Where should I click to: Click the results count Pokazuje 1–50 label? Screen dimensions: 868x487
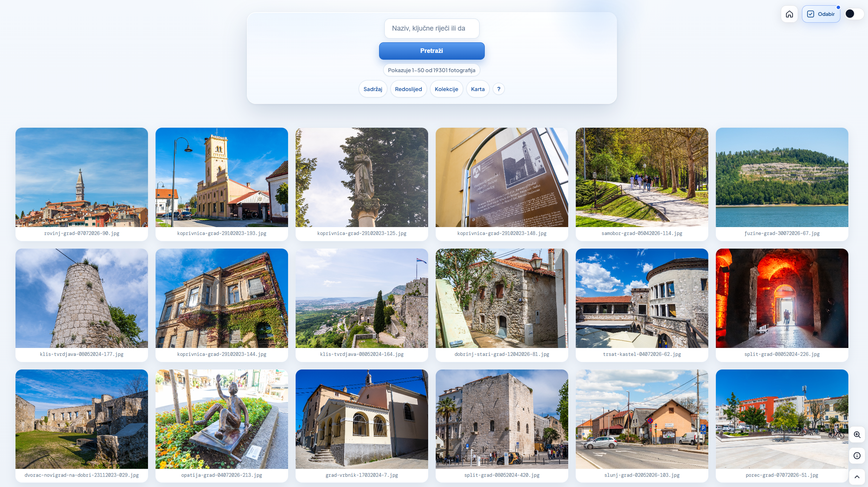pos(432,70)
